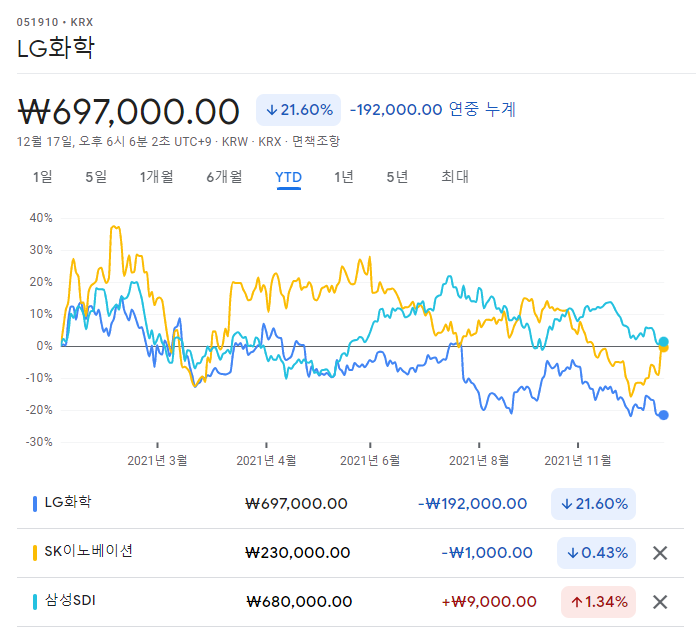Select the 5일 time range tab
The width and height of the screenshot is (696, 632).
(x=96, y=177)
